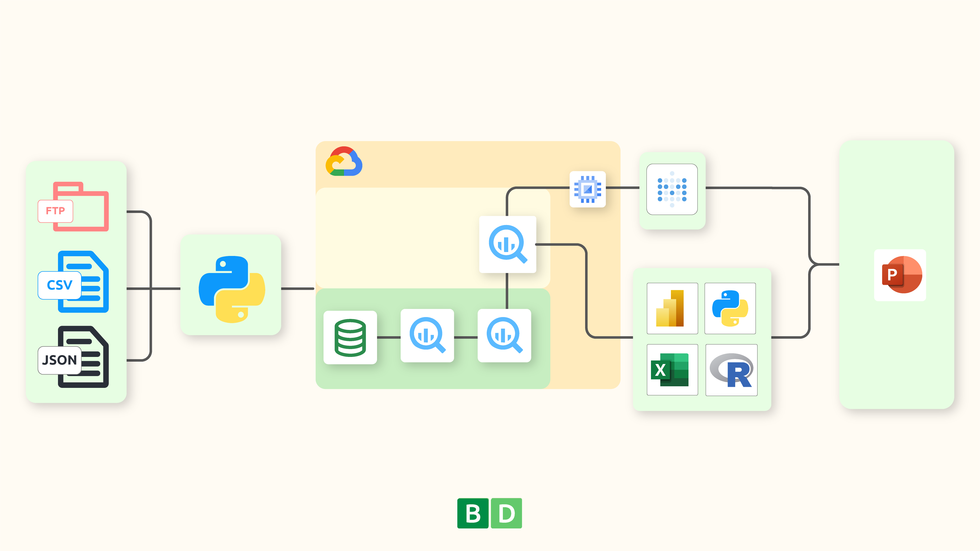The height and width of the screenshot is (551, 980).
Task: Open the Power BI icon
Action: pyautogui.click(x=672, y=308)
